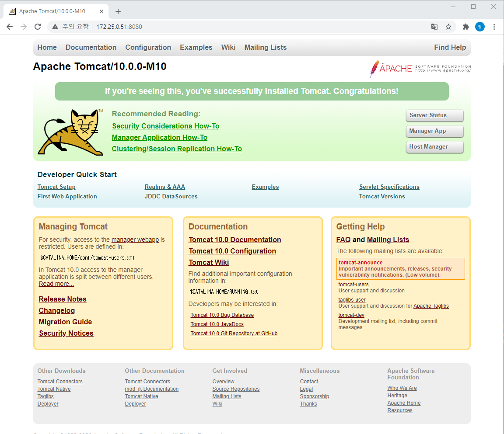Open Mailing Lists in the navigation bar
504x434 pixels.
pos(266,48)
